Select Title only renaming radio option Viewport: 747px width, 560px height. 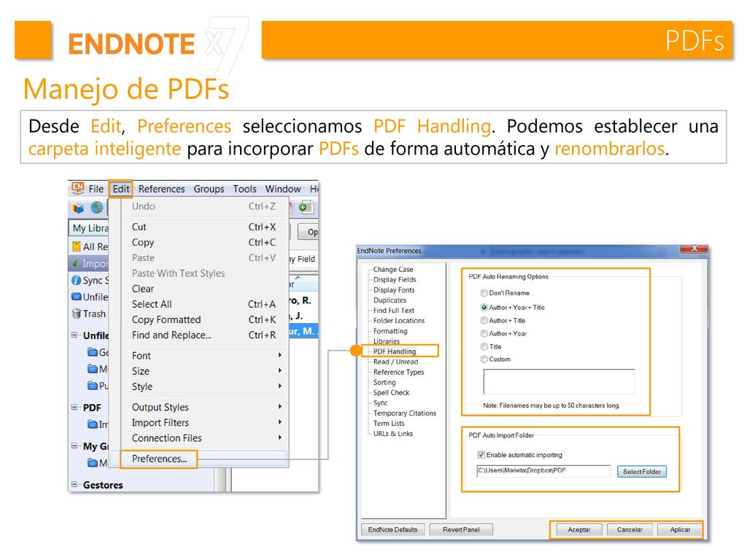click(484, 346)
